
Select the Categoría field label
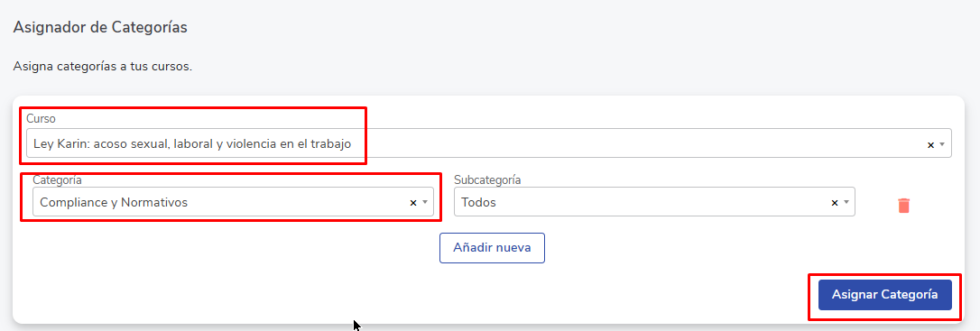[x=57, y=179]
